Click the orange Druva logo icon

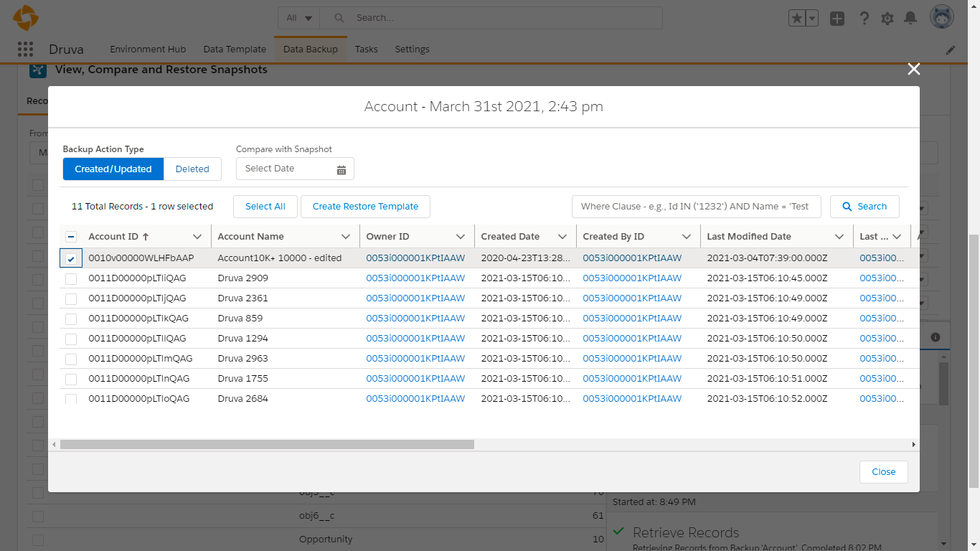[x=26, y=17]
